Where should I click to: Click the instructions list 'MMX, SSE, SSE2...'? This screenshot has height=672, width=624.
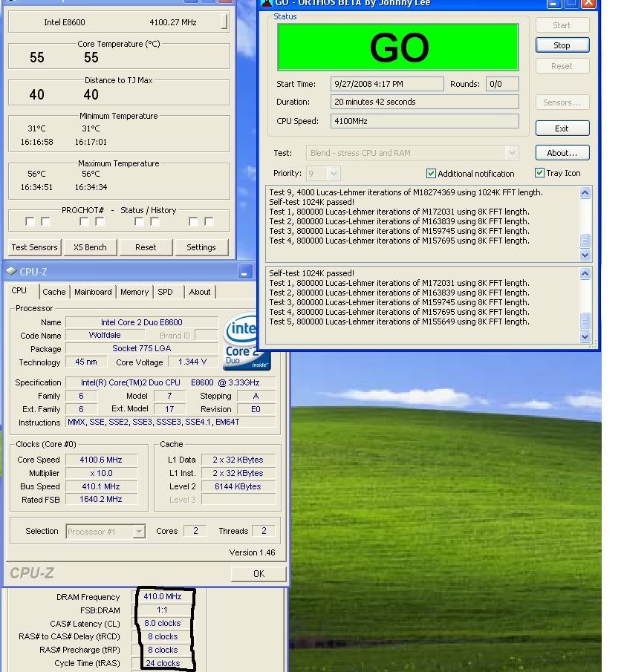point(171,423)
